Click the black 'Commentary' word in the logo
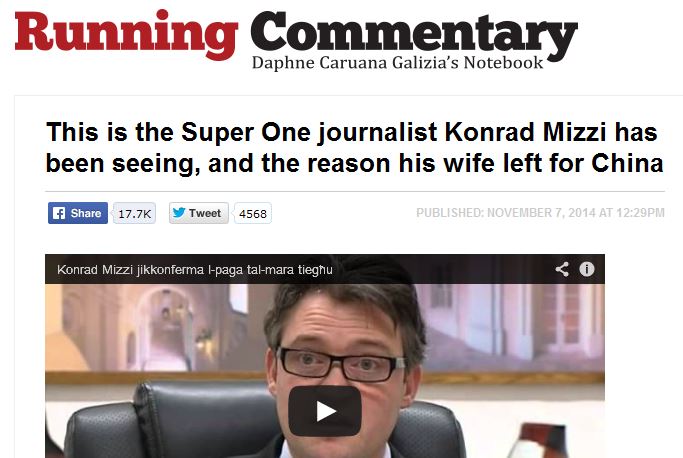The image size is (683, 458). pos(414,34)
